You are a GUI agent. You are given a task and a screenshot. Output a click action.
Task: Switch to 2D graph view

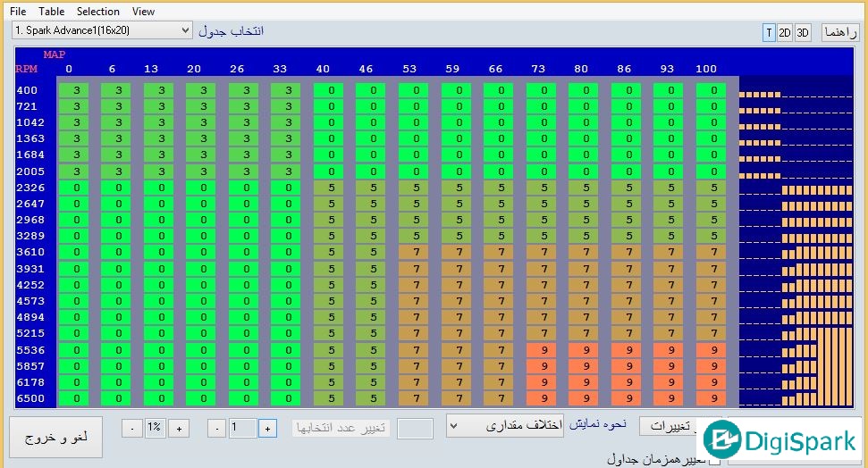click(x=785, y=33)
